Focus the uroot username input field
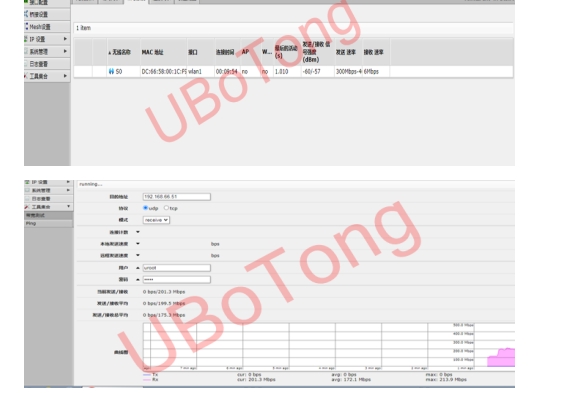The height and width of the screenshot is (393, 587). click(x=177, y=268)
